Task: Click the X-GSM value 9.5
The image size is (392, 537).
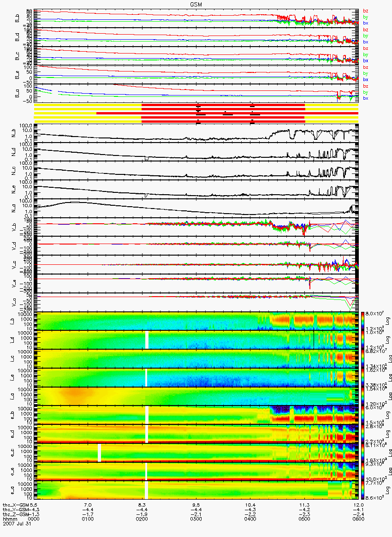Action: pos(196,505)
